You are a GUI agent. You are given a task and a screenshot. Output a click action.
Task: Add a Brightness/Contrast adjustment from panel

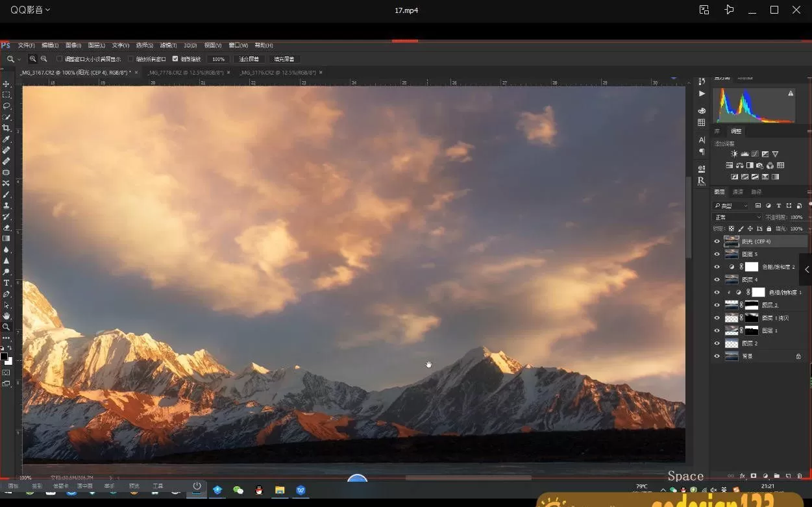734,154
